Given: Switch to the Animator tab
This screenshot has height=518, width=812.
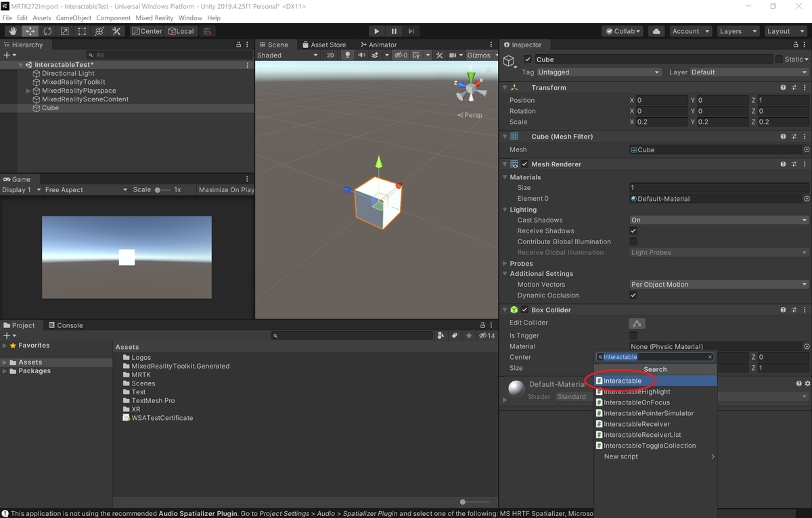Looking at the screenshot, I should [x=378, y=45].
